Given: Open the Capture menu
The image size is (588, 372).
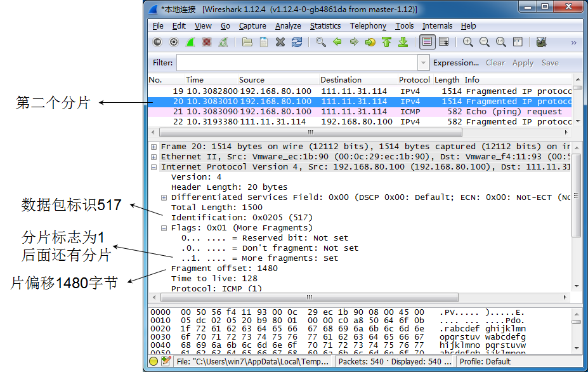Looking at the screenshot, I should [x=252, y=26].
